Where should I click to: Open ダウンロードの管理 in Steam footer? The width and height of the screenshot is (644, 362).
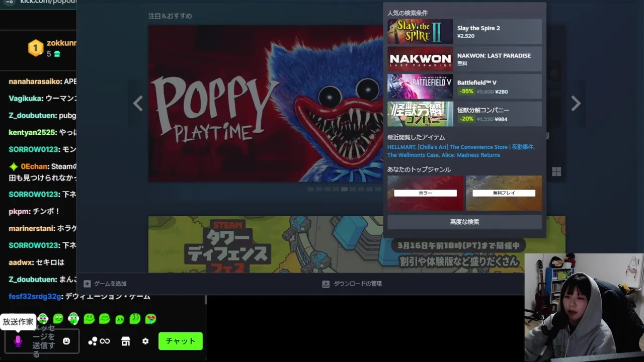point(352,284)
